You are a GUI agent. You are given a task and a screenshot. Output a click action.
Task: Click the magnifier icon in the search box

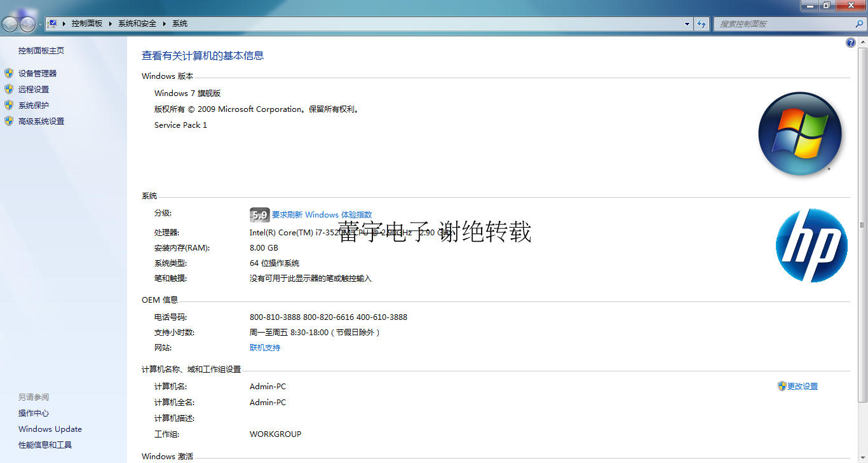[860, 24]
